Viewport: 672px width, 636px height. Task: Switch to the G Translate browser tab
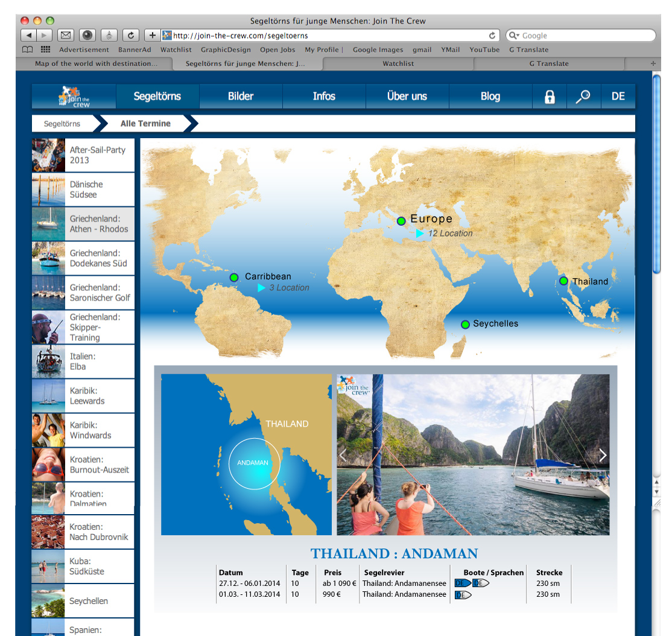549,63
